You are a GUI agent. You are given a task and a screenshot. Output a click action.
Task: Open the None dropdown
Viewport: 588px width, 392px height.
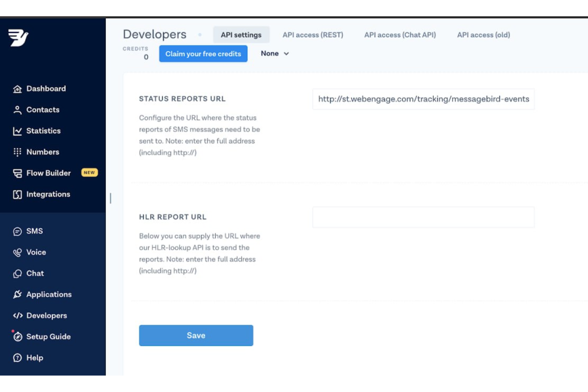tap(275, 53)
